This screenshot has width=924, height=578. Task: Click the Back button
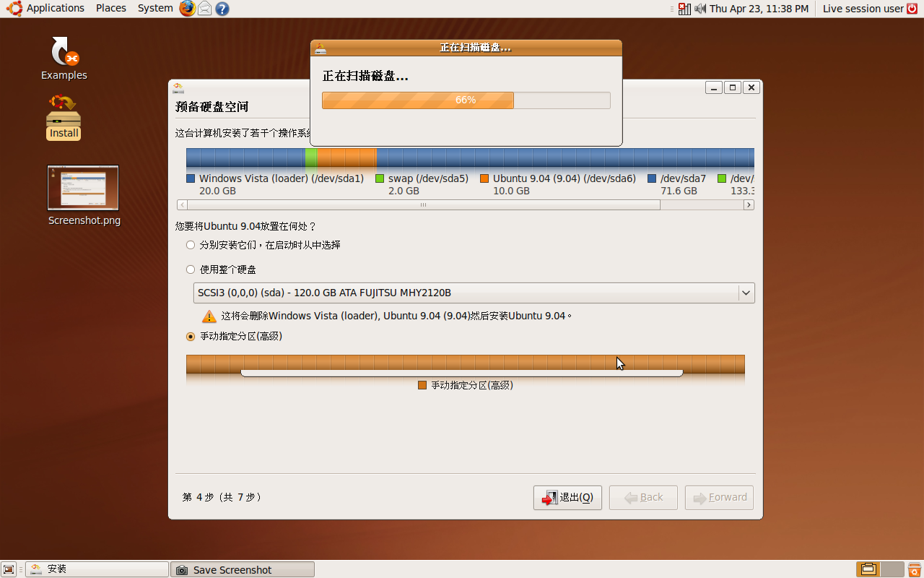coord(643,497)
